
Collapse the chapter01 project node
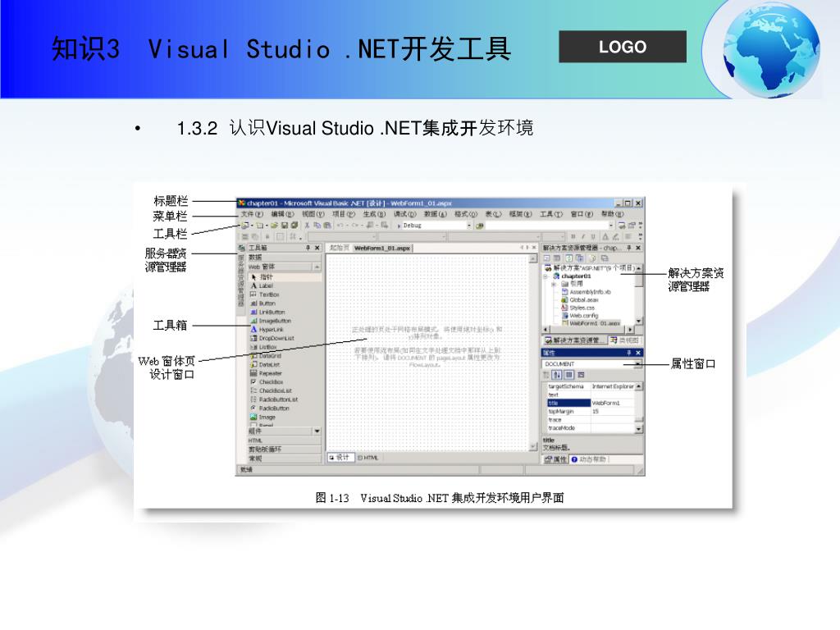point(546,276)
